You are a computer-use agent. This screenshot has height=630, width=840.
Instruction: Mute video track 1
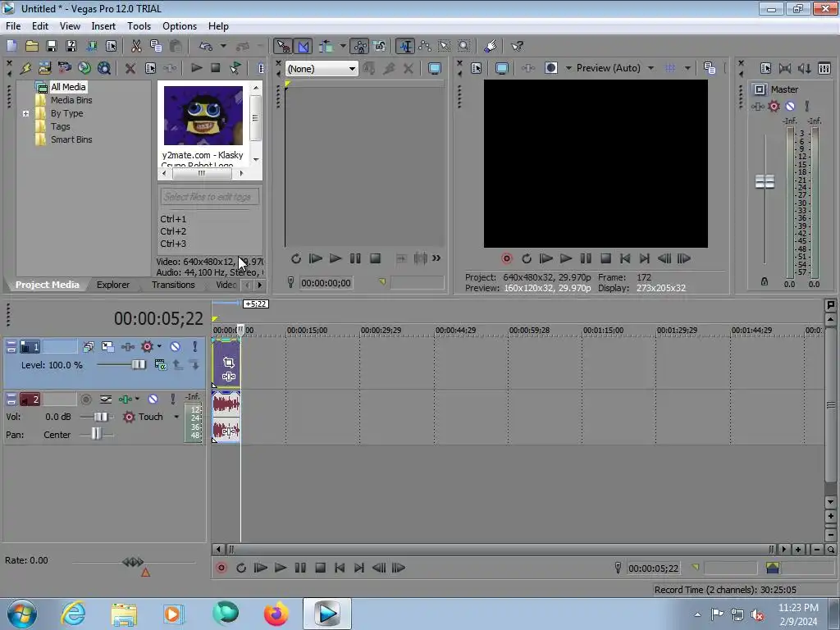point(176,347)
